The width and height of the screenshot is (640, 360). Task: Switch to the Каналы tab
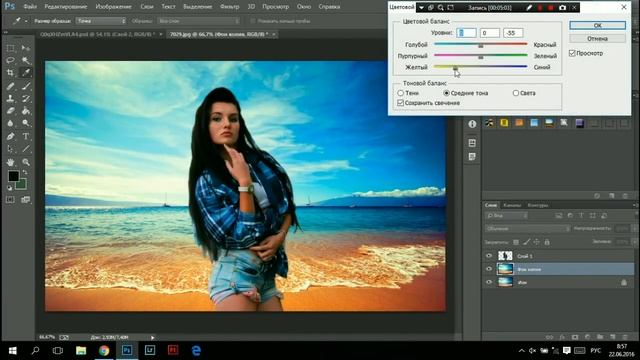[512, 205]
